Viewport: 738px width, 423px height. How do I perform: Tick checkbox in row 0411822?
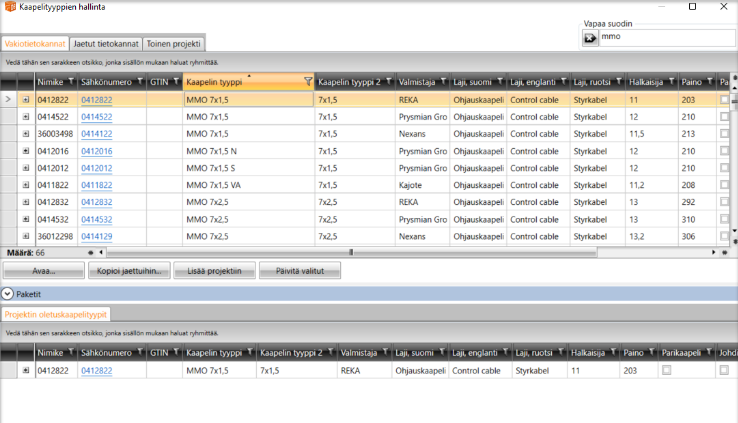724,184
